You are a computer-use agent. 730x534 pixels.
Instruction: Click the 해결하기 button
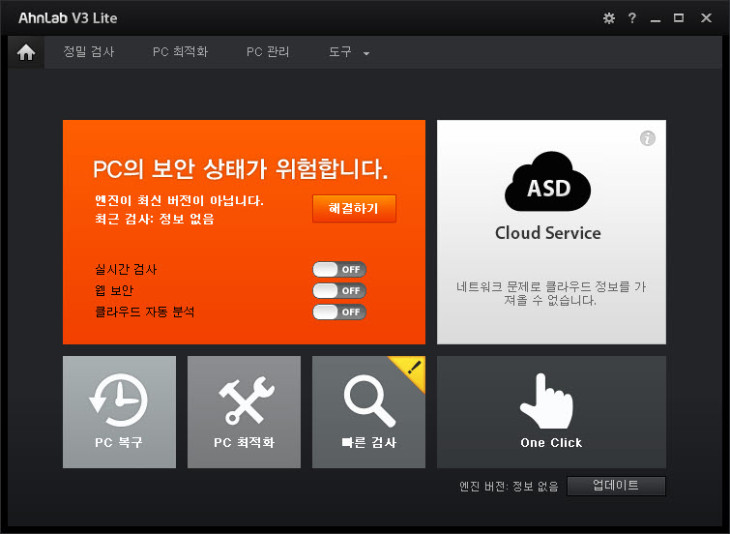(354, 208)
